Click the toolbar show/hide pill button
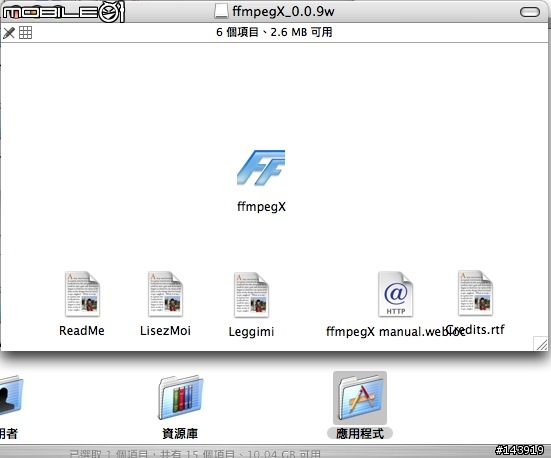551x458 pixels. (x=530, y=12)
